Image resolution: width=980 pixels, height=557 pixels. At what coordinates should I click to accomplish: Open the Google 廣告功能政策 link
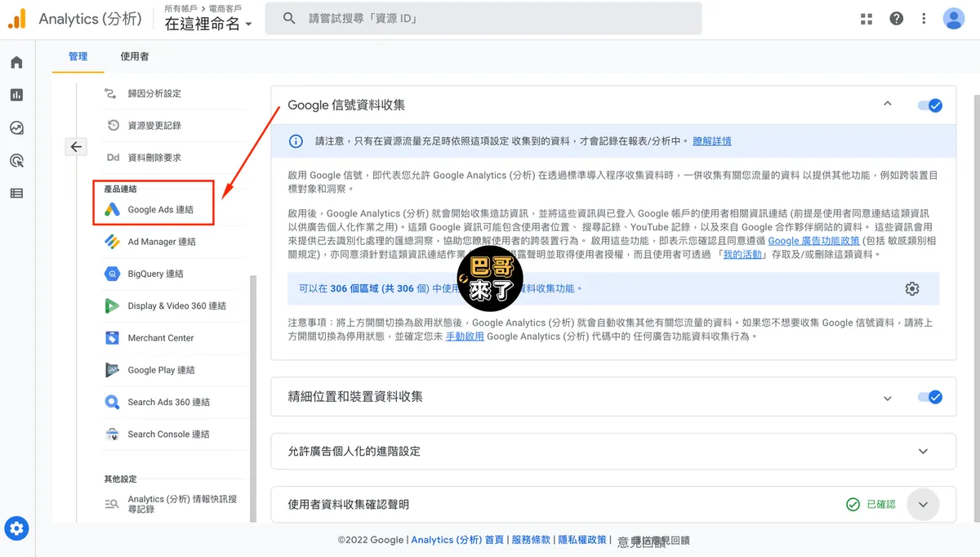tap(813, 241)
